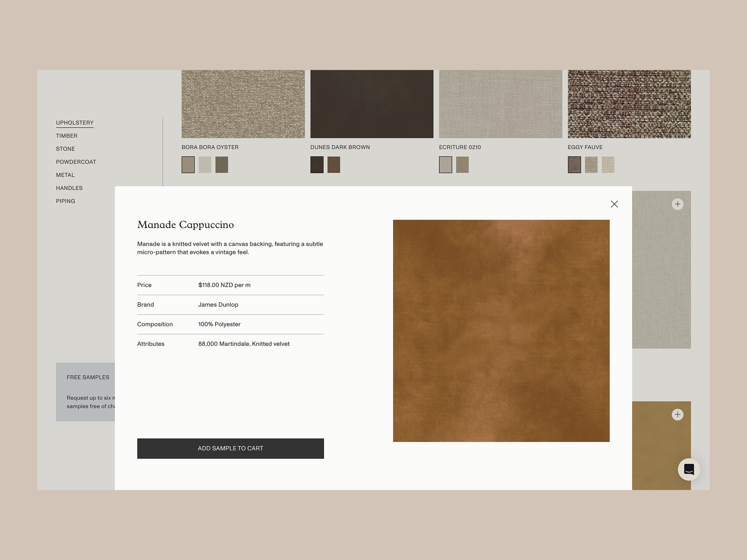Open Bora Bora Oyster fabric thumbnail
Screen dimensions: 747x560
click(x=243, y=104)
